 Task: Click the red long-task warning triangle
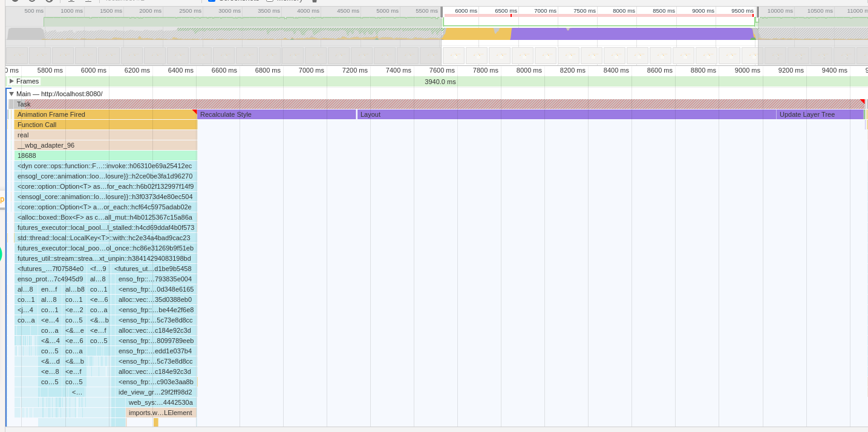pos(863,102)
